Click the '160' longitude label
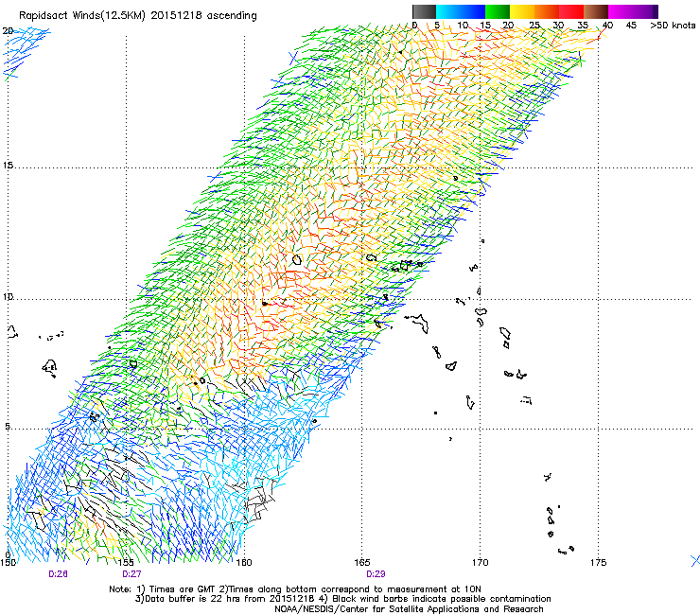Viewport: 700px width, 615px height. click(244, 562)
